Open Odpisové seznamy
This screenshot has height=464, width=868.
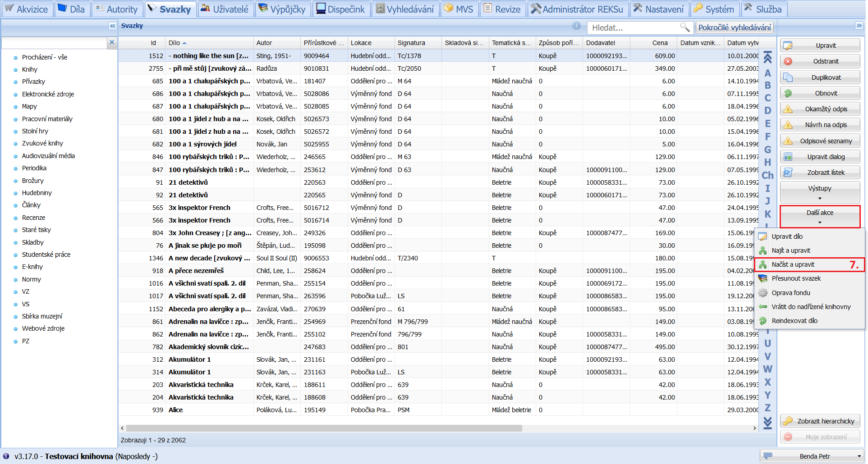(x=820, y=141)
